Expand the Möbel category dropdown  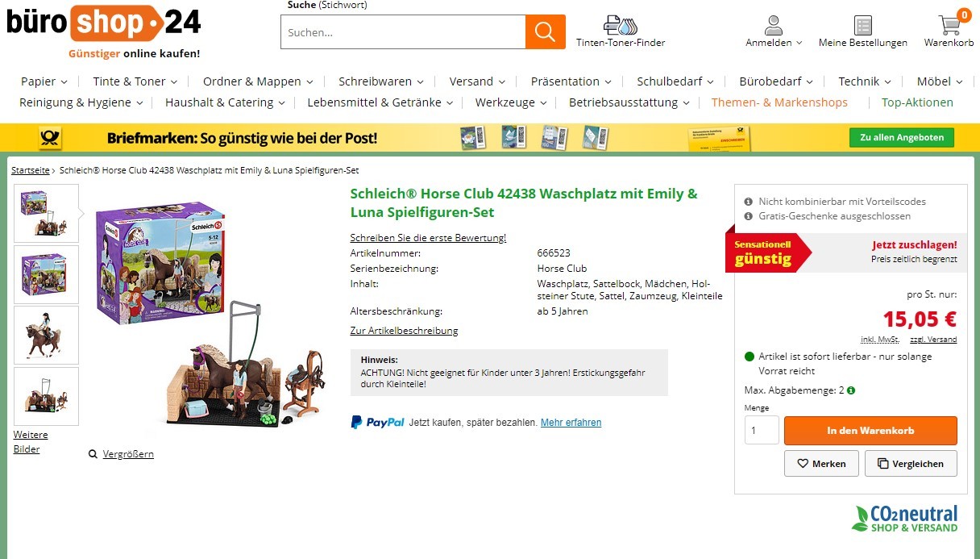(940, 81)
